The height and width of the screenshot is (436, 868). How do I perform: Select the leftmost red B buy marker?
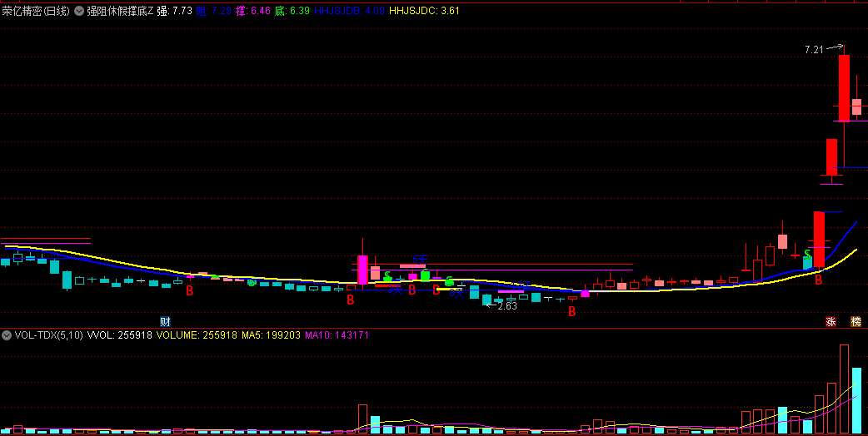(189, 290)
